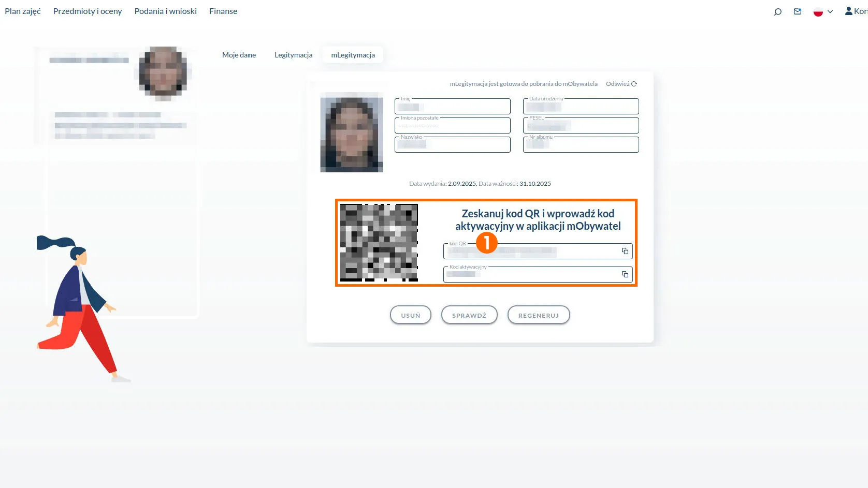Open the Plan zajęć menu
Viewport: 868px width, 488px height.
[x=23, y=11]
